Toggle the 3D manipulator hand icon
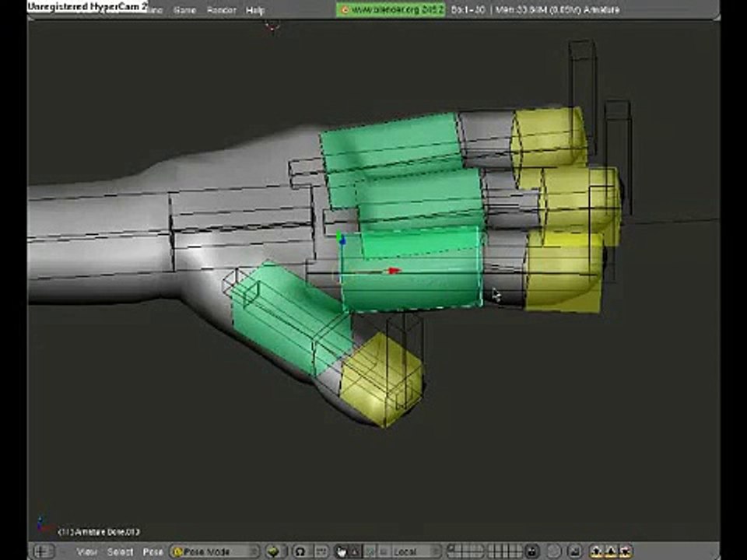 click(342, 551)
